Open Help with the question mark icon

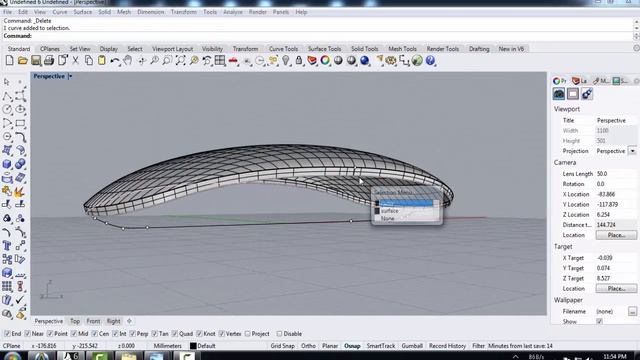[x=430, y=61]
